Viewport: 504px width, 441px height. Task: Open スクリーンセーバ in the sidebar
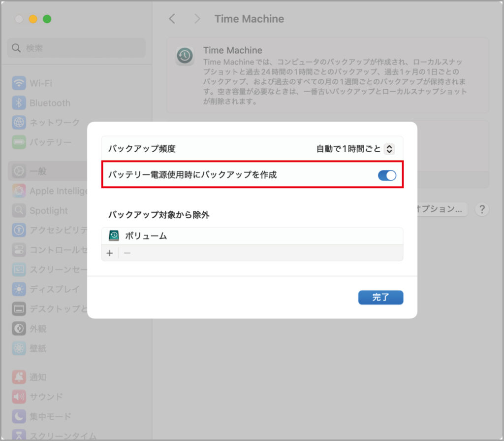tap(50, 269)
